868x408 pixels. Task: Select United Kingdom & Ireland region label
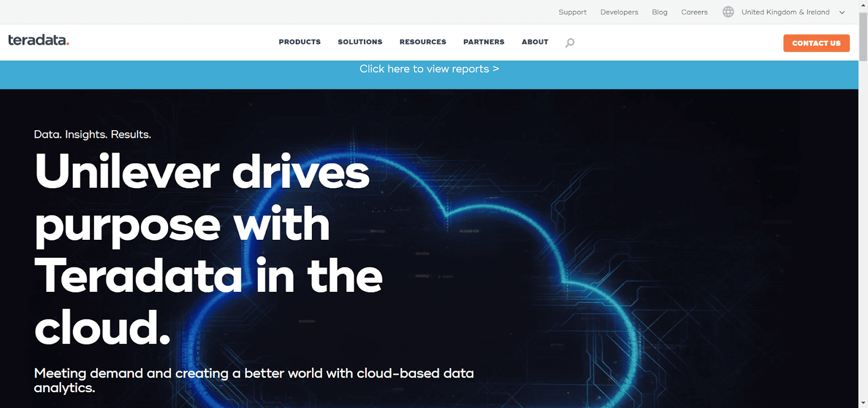coord(786,12)
